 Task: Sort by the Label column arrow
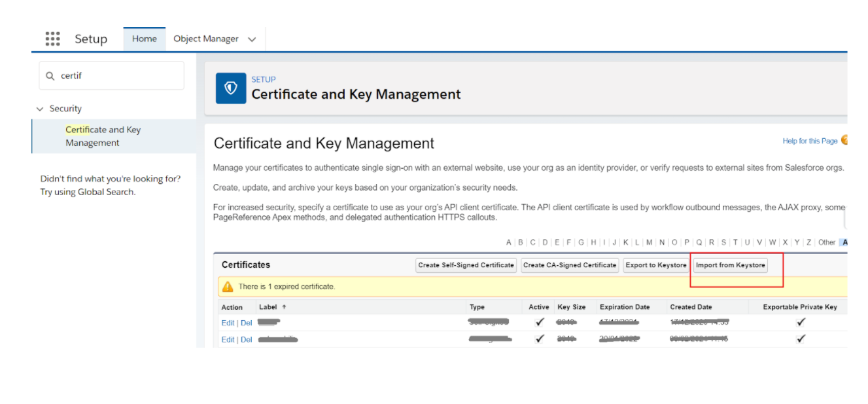point(284,307)
